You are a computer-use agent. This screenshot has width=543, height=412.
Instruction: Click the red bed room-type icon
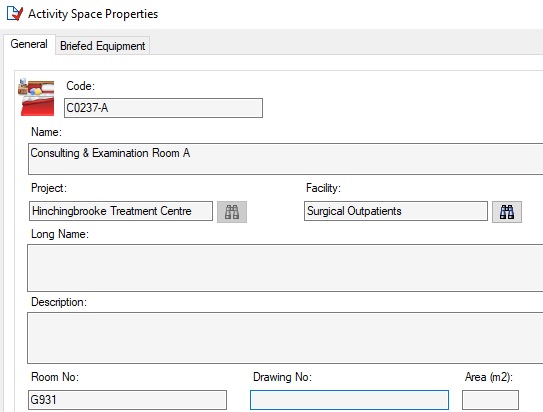37,97
